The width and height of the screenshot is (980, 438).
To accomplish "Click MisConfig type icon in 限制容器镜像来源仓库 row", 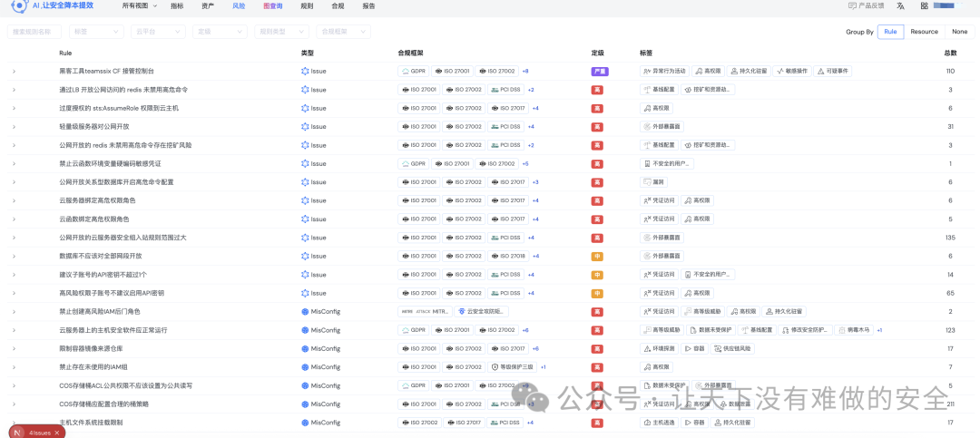I will coord(305,348).
